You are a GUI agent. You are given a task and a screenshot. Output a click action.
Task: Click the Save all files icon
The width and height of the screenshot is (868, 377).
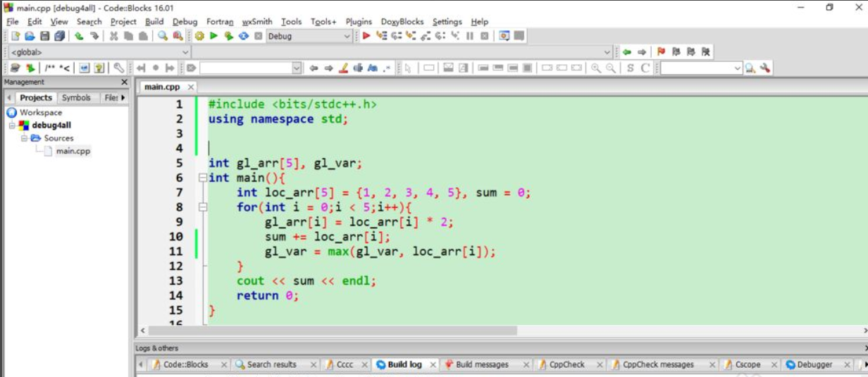59,36
